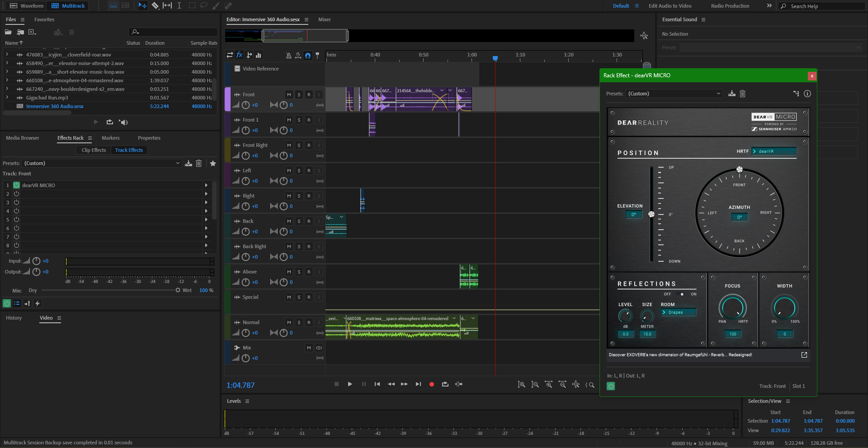Toggle the metronome icon above the tracks
Viewport: 868px width, 448px height.
(288, 55)
